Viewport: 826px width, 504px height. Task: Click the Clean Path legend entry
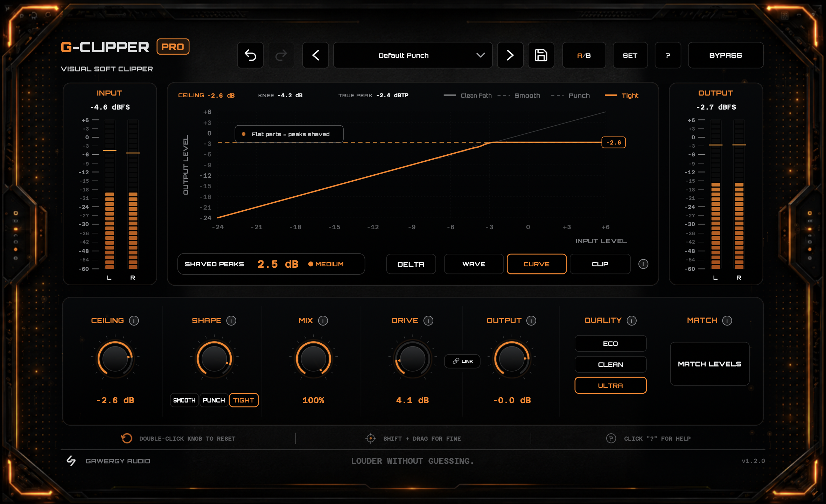coord(468,96)
